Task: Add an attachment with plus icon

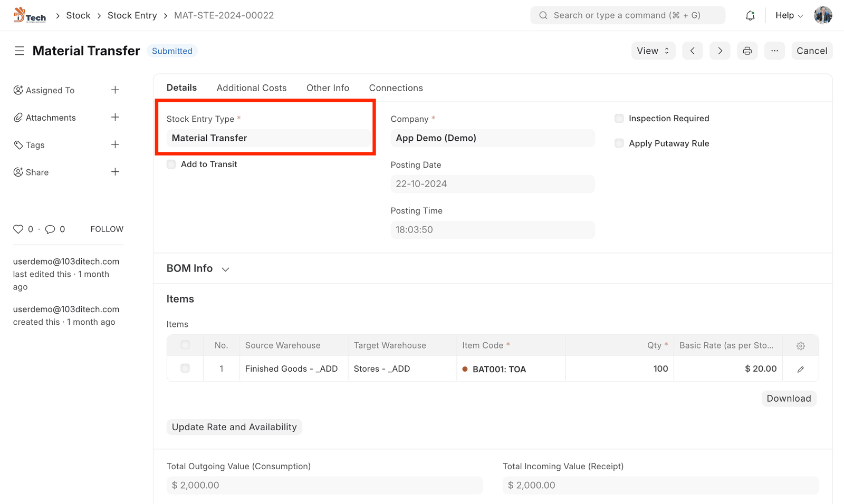Action: tap(115, 118)
